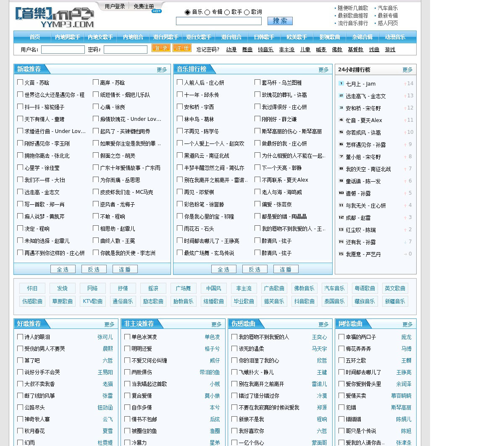
Task: Open 更多 in the 音乐排行榜 panel
Action: 323,70
